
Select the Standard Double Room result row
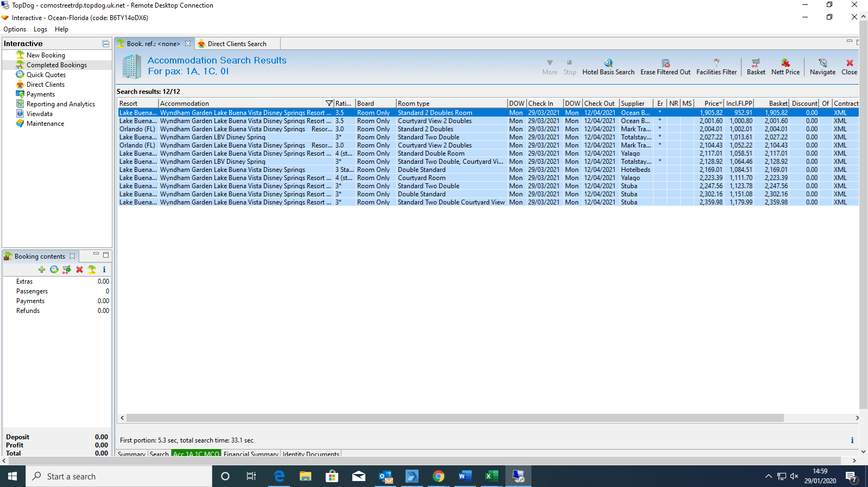[488, 153]
